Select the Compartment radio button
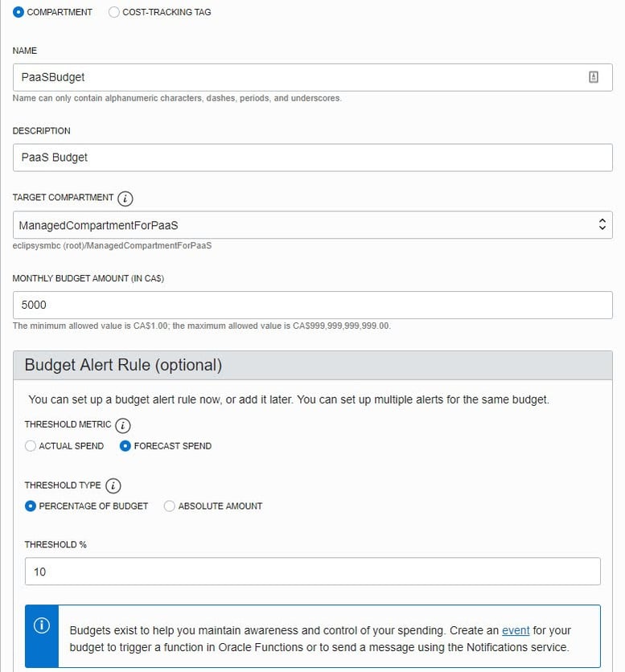This screenshot has width=625, height=672. [19, 12]
